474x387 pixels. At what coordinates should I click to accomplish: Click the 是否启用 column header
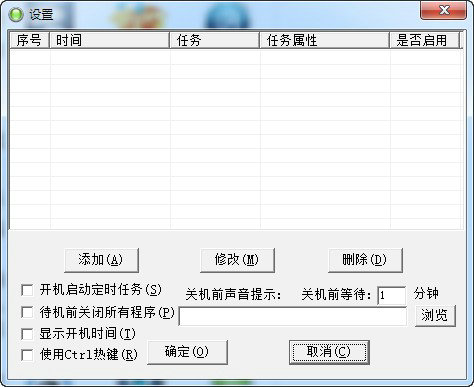(x=425, y=40)
